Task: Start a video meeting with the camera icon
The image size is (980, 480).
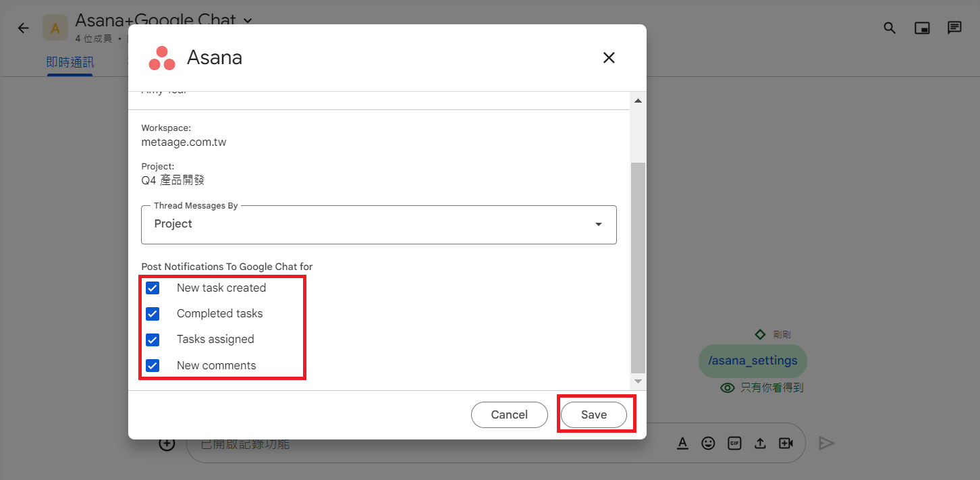Action: tap(786, 444)
